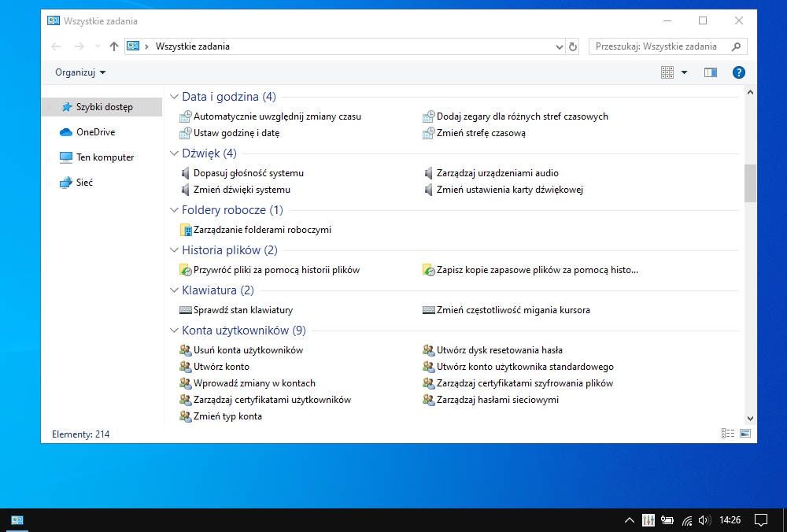Click the search magnifier icon

click(736, 46)
